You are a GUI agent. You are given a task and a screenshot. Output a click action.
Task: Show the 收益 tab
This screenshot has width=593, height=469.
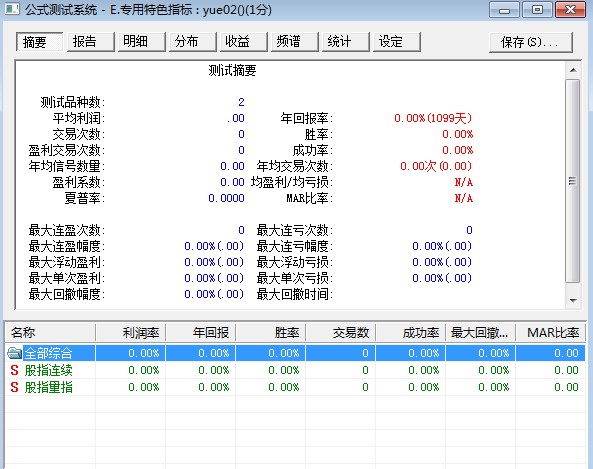[244, 42]
